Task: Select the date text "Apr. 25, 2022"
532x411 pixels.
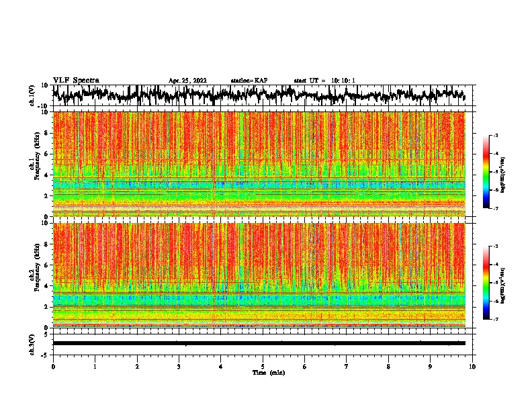Action: point(187,81)
